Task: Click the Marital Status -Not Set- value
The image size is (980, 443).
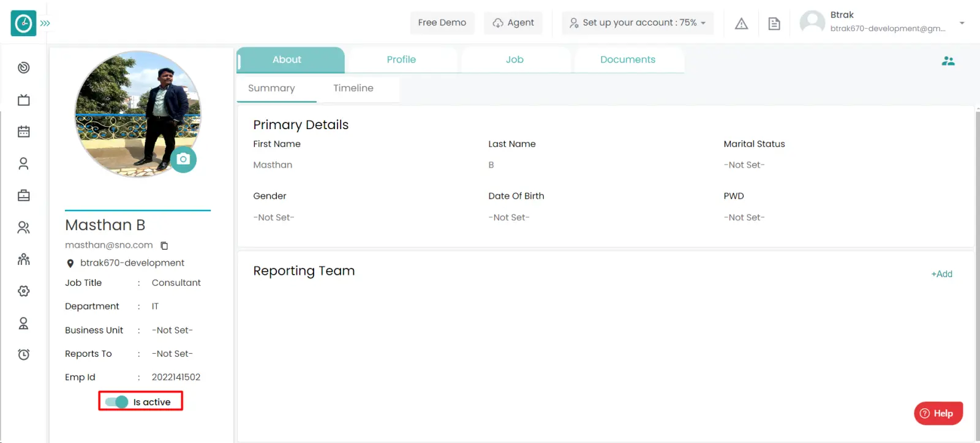Action: [744, 165]
